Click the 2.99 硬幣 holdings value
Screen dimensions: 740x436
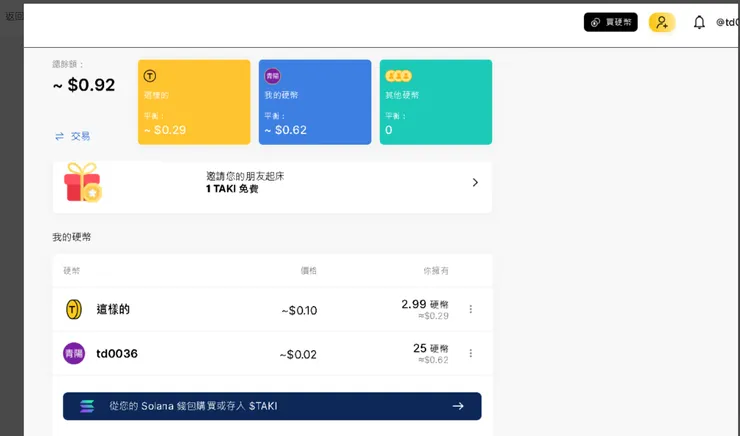(425, 304)
